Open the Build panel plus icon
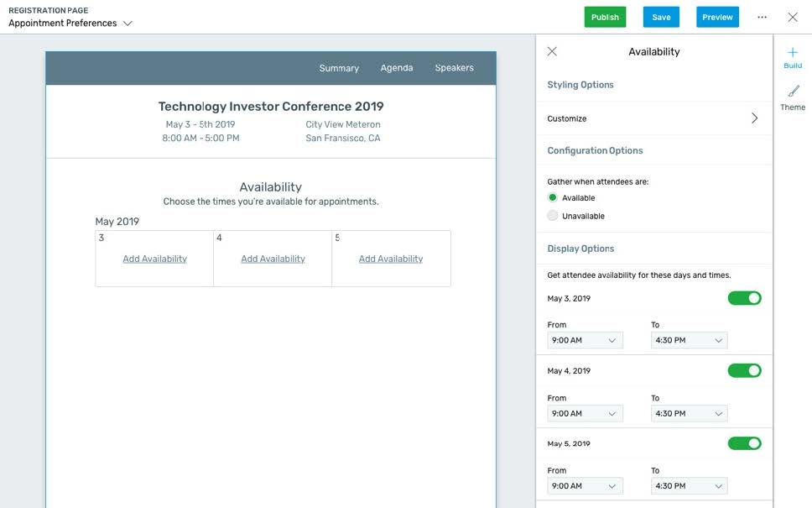 (793, 53)
